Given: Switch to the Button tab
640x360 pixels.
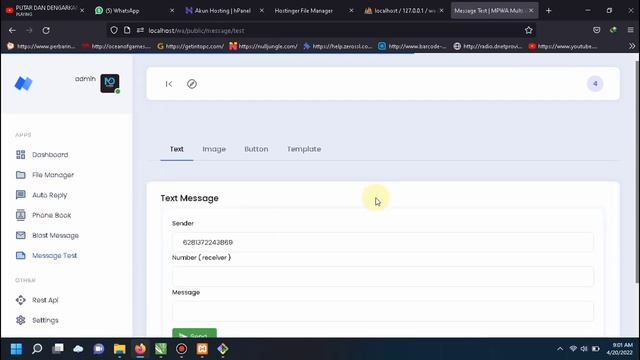Looking at the screenshot, I should pos(256,149).
